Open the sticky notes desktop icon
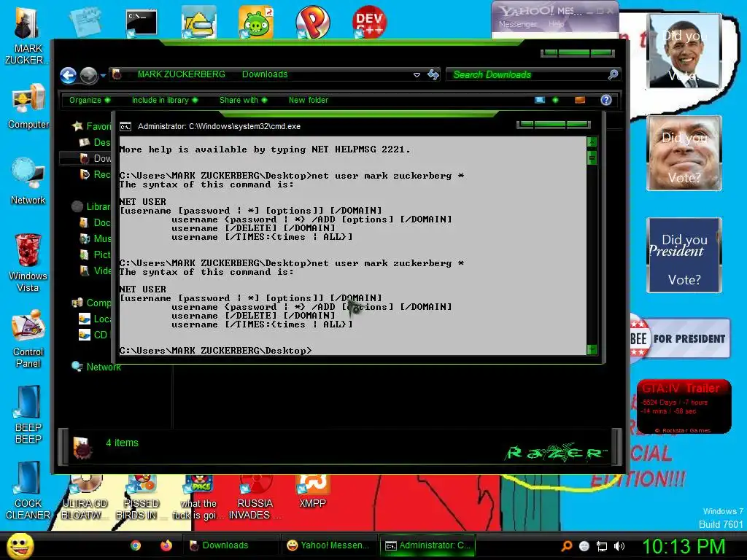 85,22
